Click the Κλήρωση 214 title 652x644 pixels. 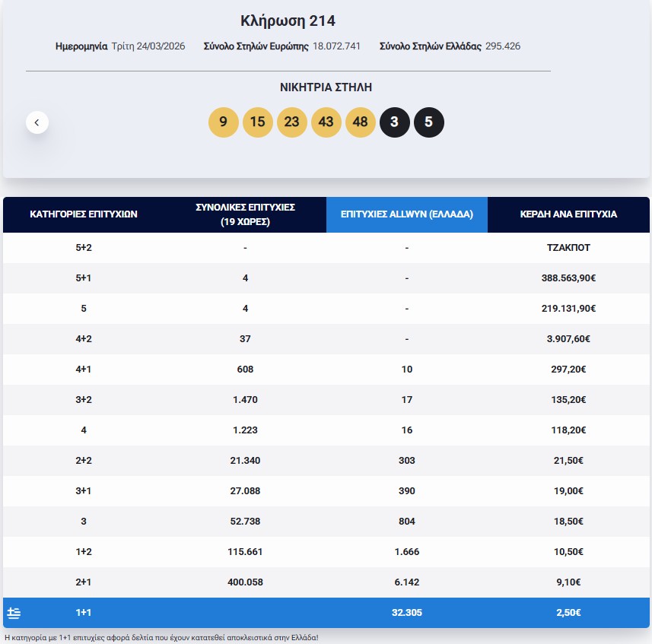288,21
